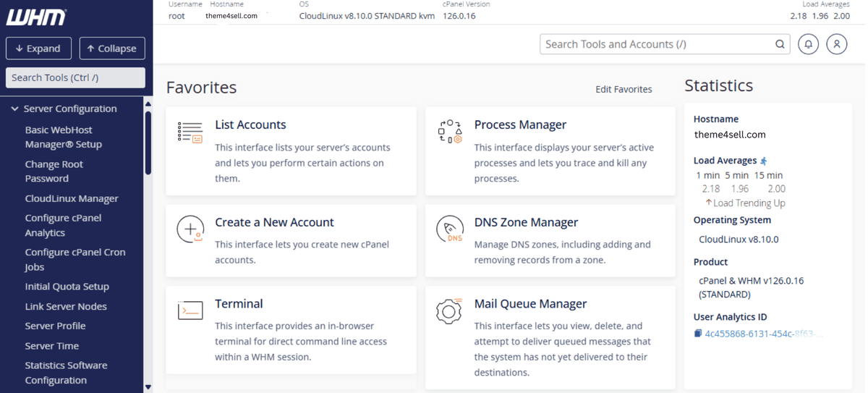Open the Process Manager title link

pyautogui.click(x=520, y=124)
